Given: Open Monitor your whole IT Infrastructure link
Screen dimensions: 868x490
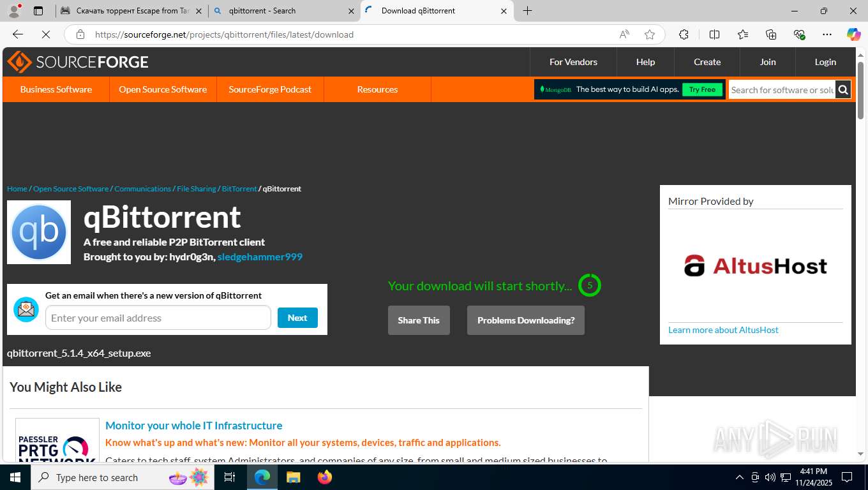Looking at the screenshot, I should (194, 426).
